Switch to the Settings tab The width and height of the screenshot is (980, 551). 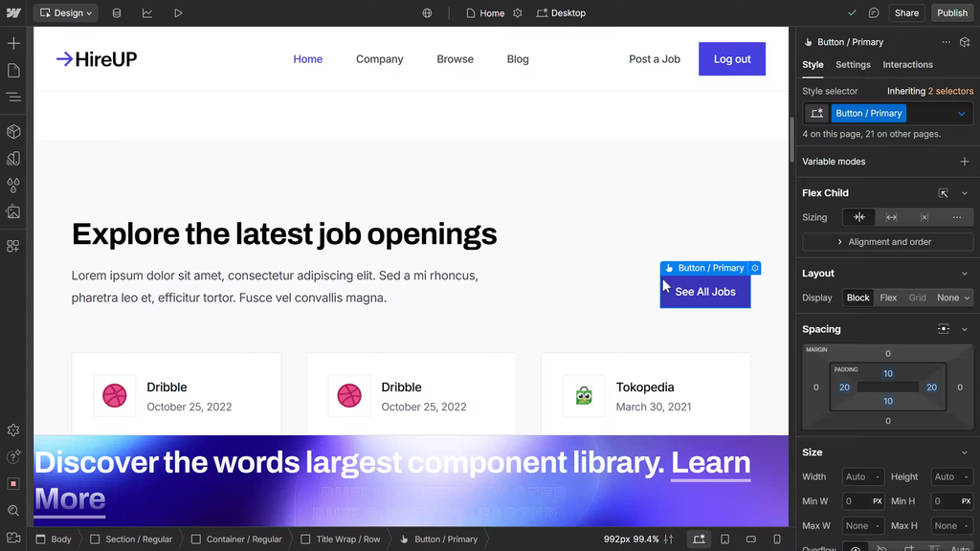[853, 65]
